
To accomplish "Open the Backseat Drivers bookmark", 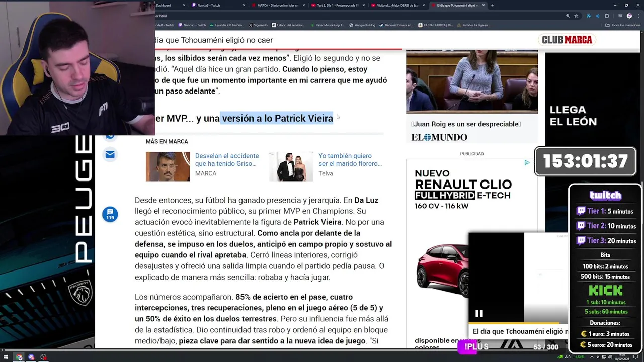I will point(396,25).
